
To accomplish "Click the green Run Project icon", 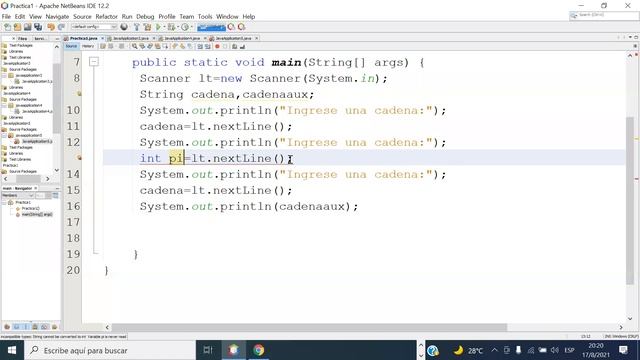I will (x=158, y=27).
